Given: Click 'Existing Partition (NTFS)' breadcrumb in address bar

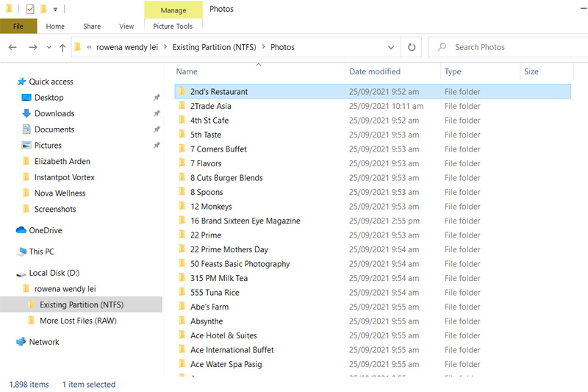Looking at the screenshot, I should point(214,47).
